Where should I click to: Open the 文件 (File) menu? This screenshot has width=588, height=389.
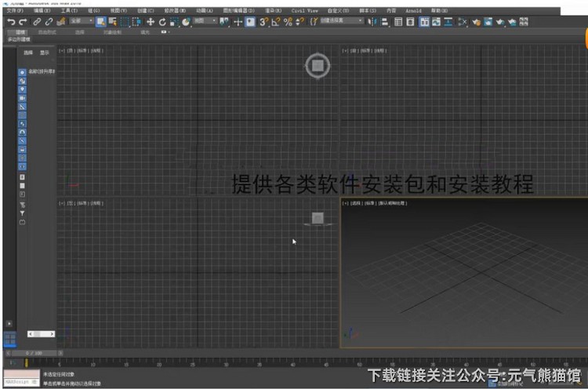point(12,11)
